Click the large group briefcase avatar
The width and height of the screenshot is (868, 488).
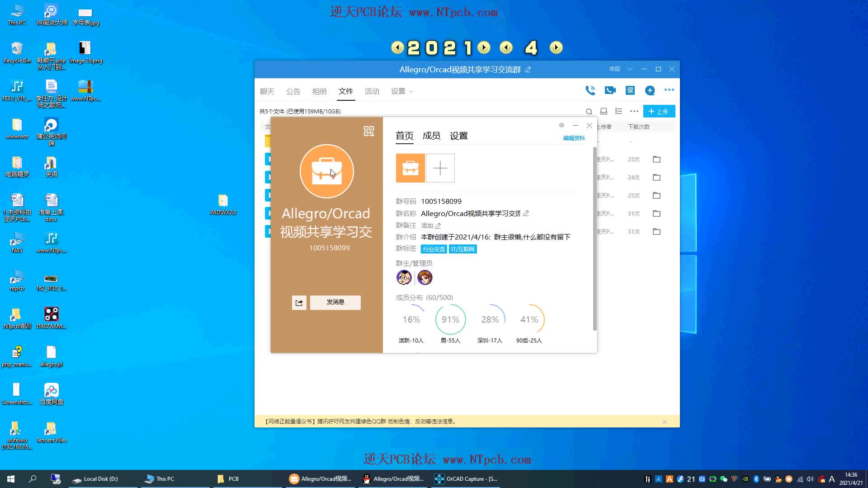[x=326, y=171]
